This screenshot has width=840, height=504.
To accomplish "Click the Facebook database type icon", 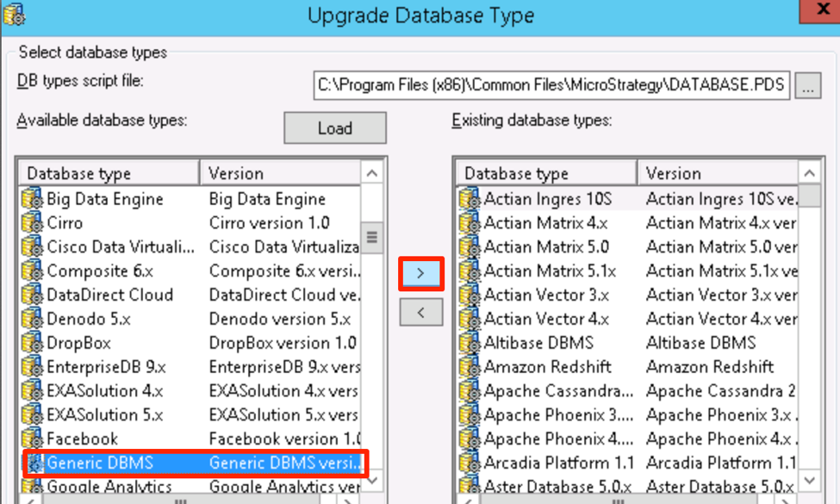I will coord(32,439).
